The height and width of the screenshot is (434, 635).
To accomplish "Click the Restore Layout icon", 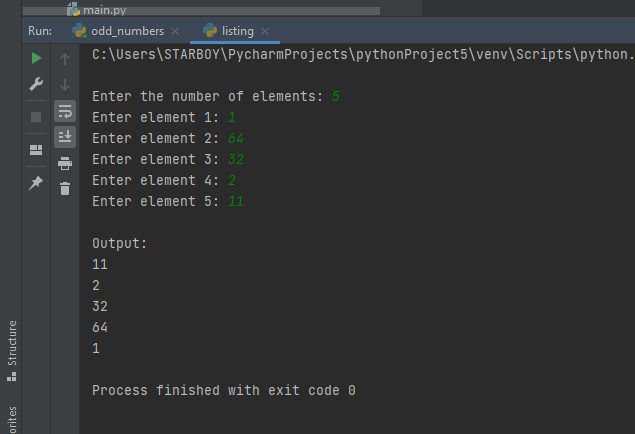I will click(36, 150).
